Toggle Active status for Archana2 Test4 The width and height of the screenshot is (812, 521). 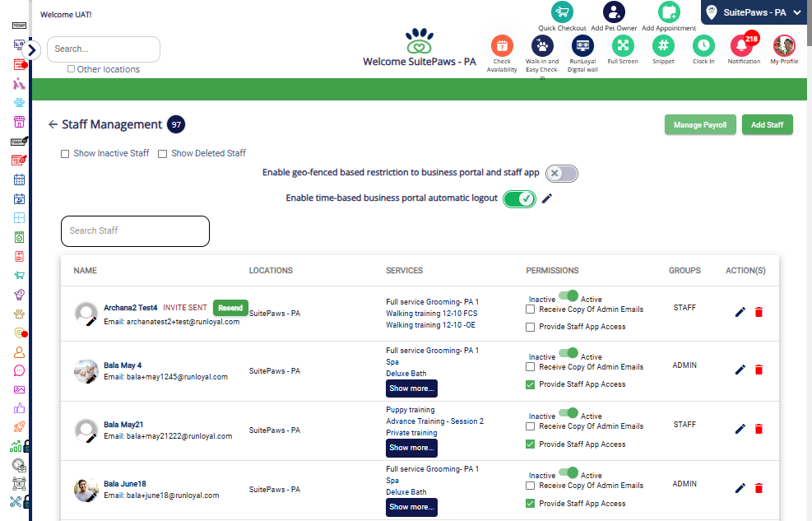coord(568,295)
